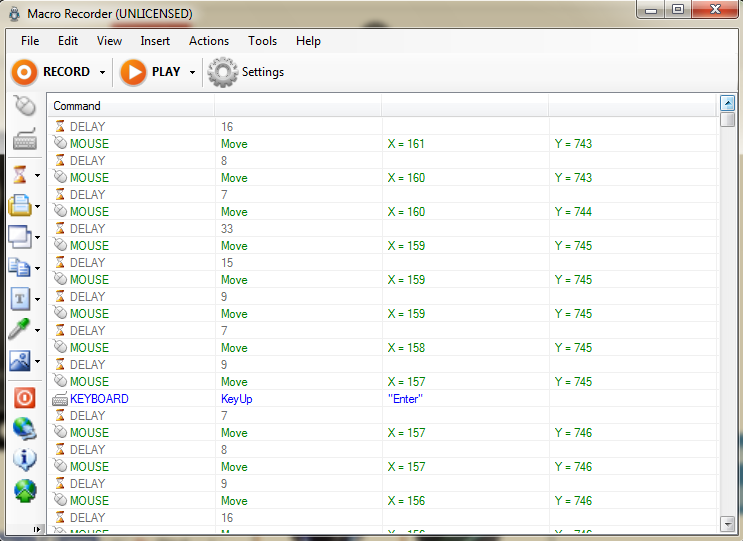743x541 pixels.
Task: Click the mouse icon on the X = 161 row
Action: pos(60,143)
